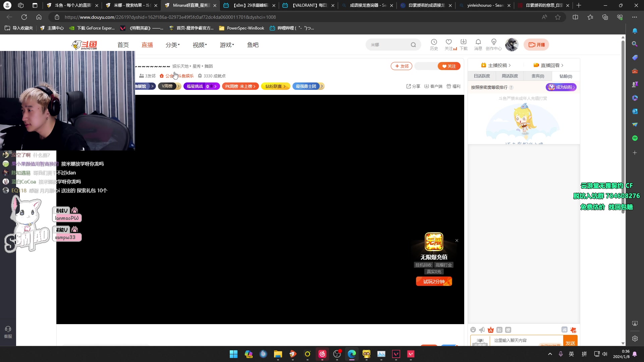Click Windows Start button on taskbar
The width and height of the screenshot is (644, 362).
233,354
